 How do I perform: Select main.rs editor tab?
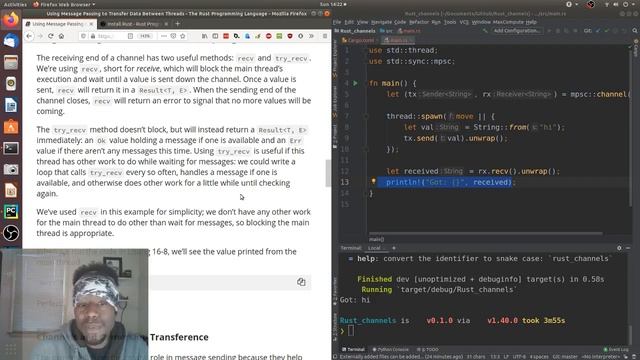(398, 40)
